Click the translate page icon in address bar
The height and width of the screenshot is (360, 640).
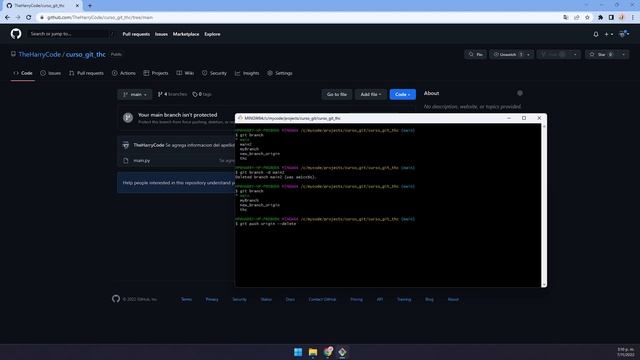tap(565, 18)
